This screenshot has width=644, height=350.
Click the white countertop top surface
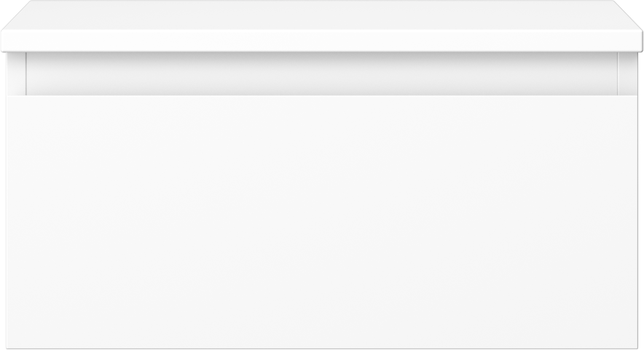(322, 15)
